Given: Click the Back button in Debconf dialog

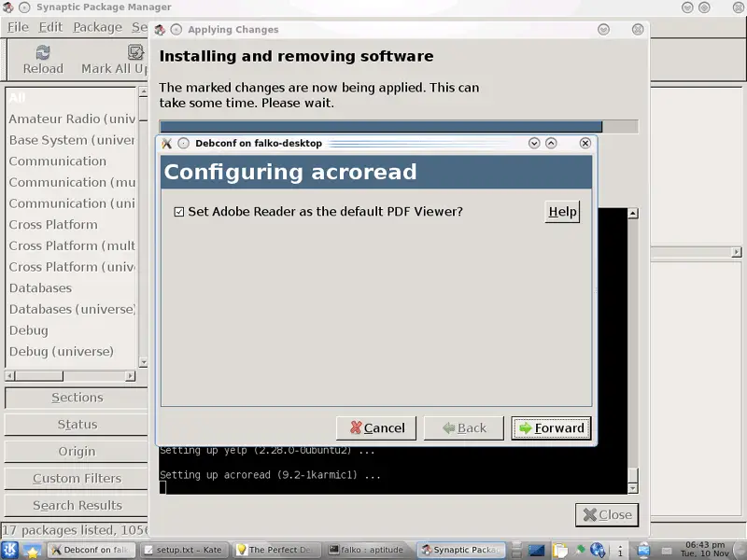Looking at the screenshot, I should [x=464, y=428].
